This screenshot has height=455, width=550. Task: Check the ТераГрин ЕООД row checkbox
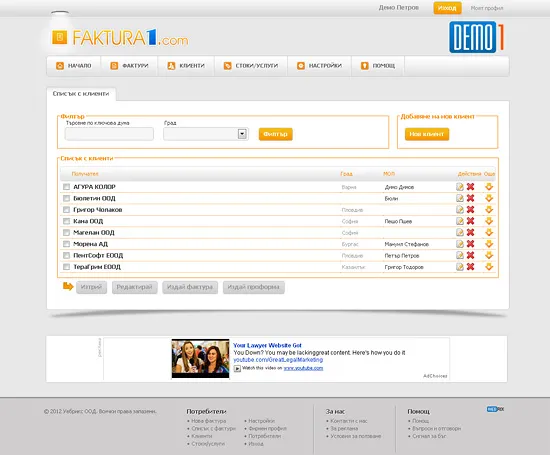coord(66,267)
